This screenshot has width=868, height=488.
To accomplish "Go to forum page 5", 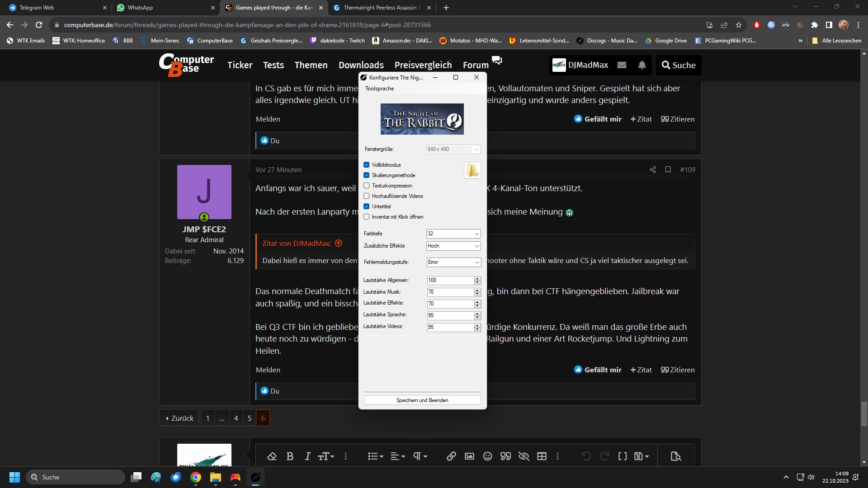I will coord(249,418).
